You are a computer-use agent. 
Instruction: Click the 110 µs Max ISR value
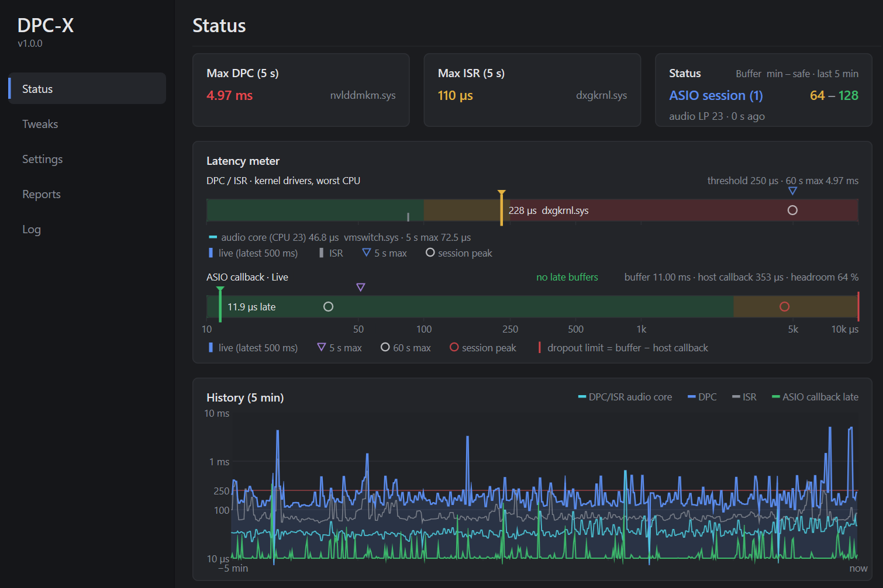click(x=456, y=95)
